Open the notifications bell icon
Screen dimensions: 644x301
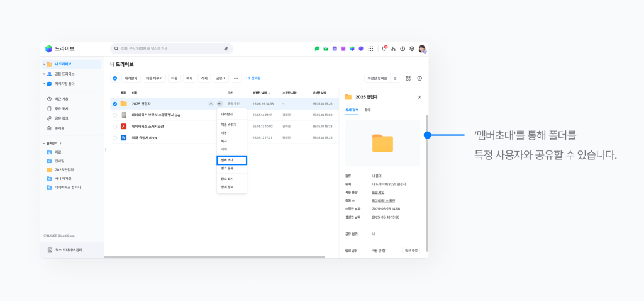pos(384,48)
